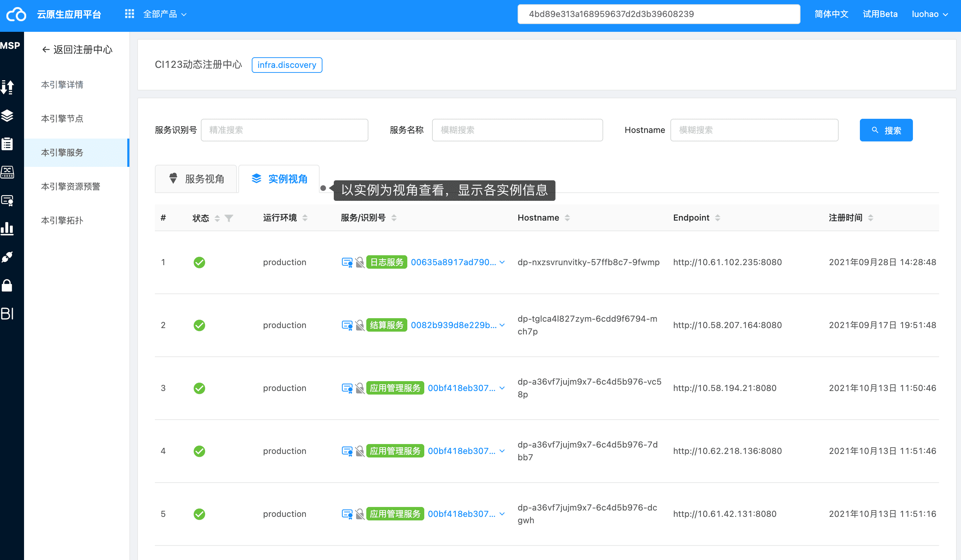
Task: Select 本引擎服务 menu item
Action: coord(77,152)
